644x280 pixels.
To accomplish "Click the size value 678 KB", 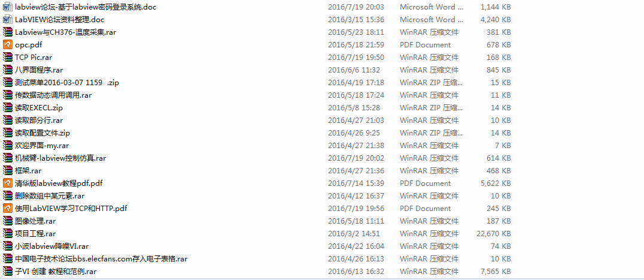I will (x=499, y=45).
